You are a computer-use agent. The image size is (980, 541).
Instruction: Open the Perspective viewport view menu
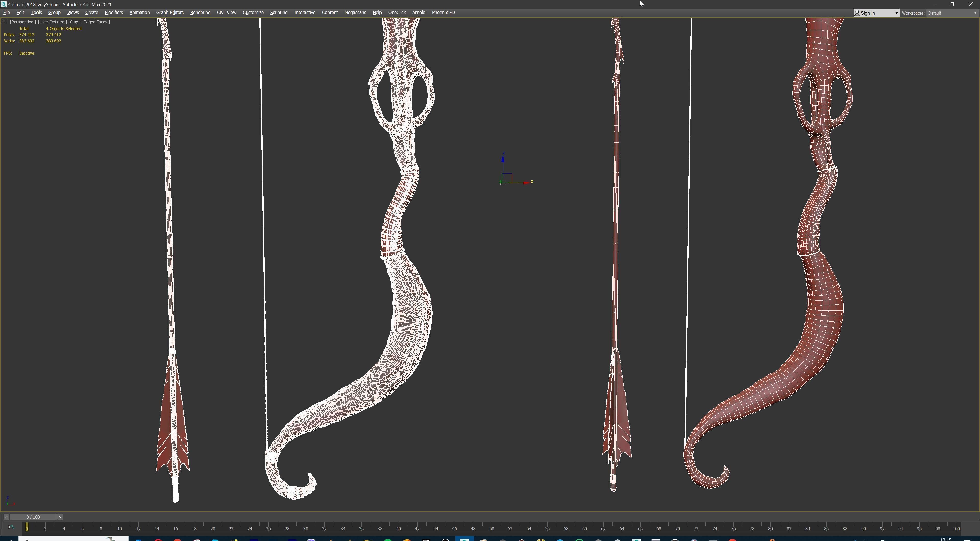coord(22,22)
